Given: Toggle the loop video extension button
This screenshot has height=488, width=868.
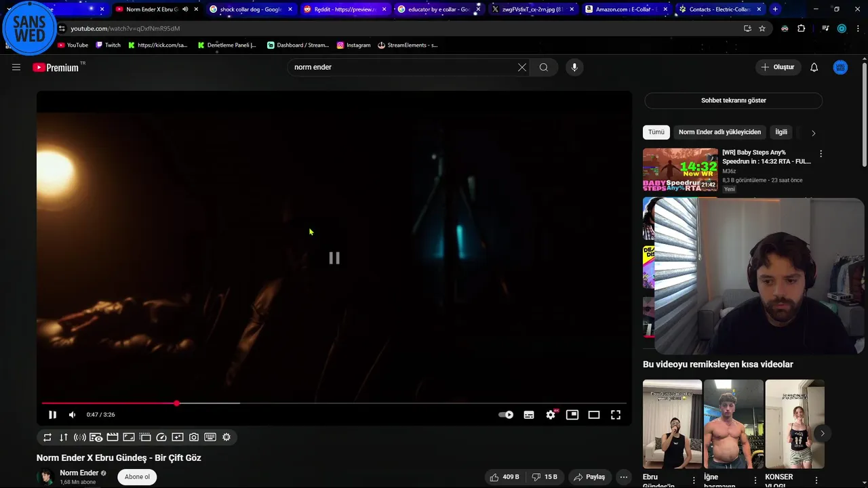Looking at the screenshot, I should click(47, 437).
